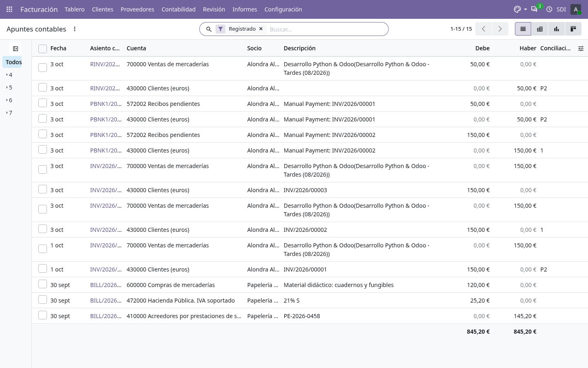Collapse the left groups side panel
The image size is (588, 368).
pos(16,49)
